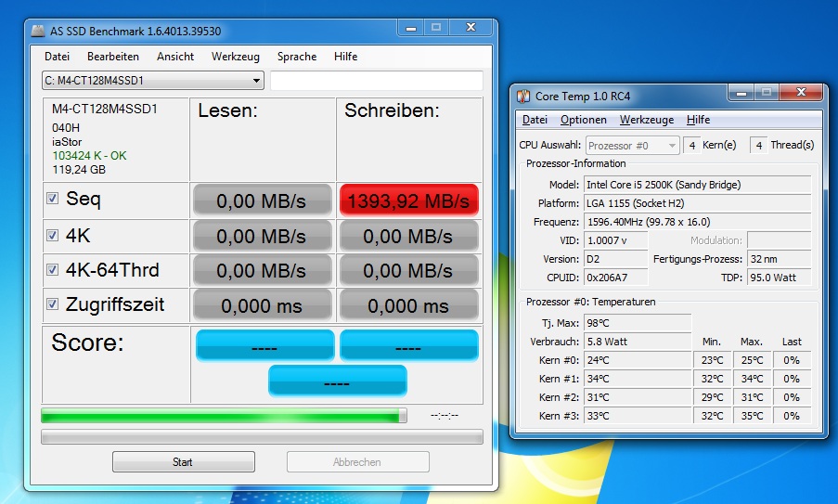The width and height of the screenshot is (838, 504).
Task: Open the Ansicht menu
Action: [x=175, y=56]
